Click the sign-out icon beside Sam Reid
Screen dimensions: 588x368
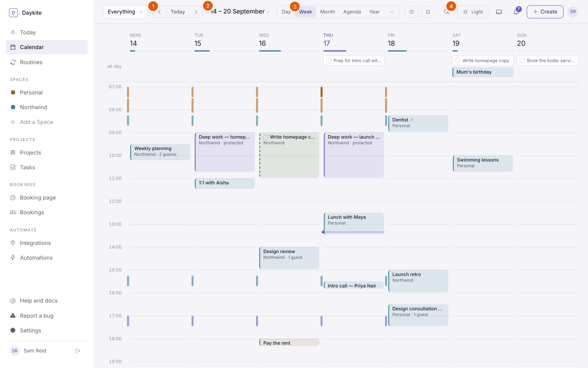pyautogui.click(x=78, y=351)
